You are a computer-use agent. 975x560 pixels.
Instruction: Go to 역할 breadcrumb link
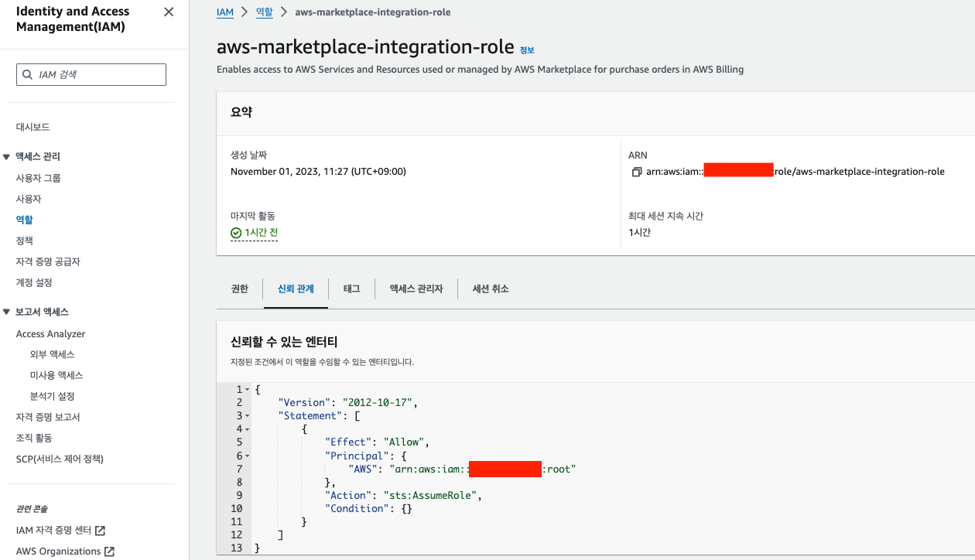pyautogui.click(x=264, y=12)
